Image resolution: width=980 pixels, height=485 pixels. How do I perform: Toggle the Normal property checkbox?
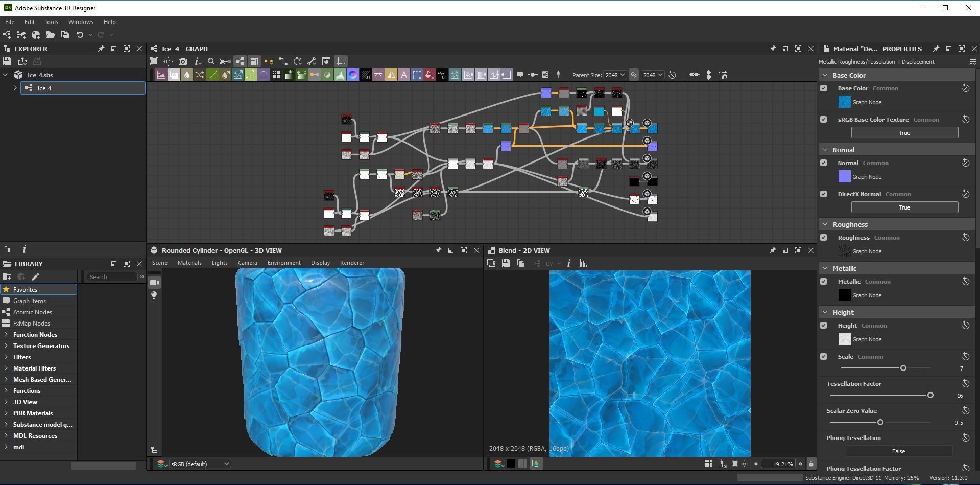pyautogui.click(x=823, y=163)
